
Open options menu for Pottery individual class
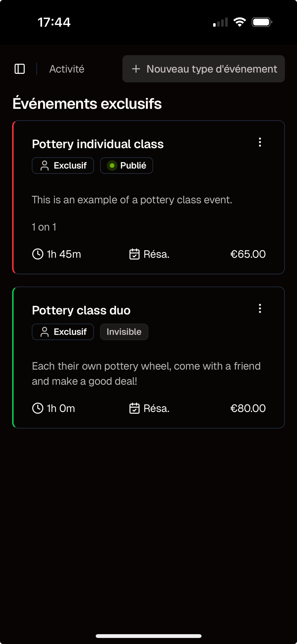coord(260,142)
